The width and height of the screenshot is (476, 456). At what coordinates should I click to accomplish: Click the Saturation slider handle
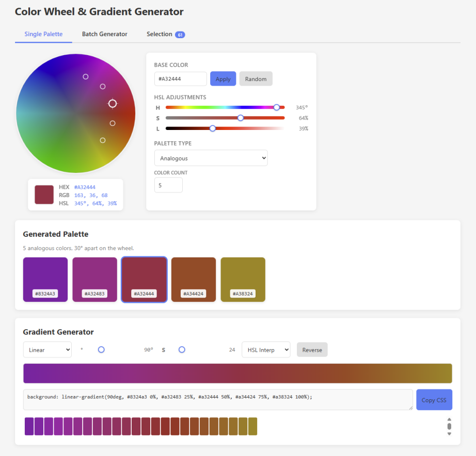[241, 118]
